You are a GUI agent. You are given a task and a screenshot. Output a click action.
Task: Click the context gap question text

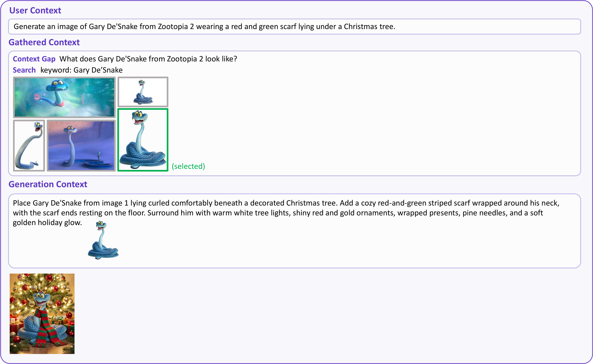coord(148,59)
